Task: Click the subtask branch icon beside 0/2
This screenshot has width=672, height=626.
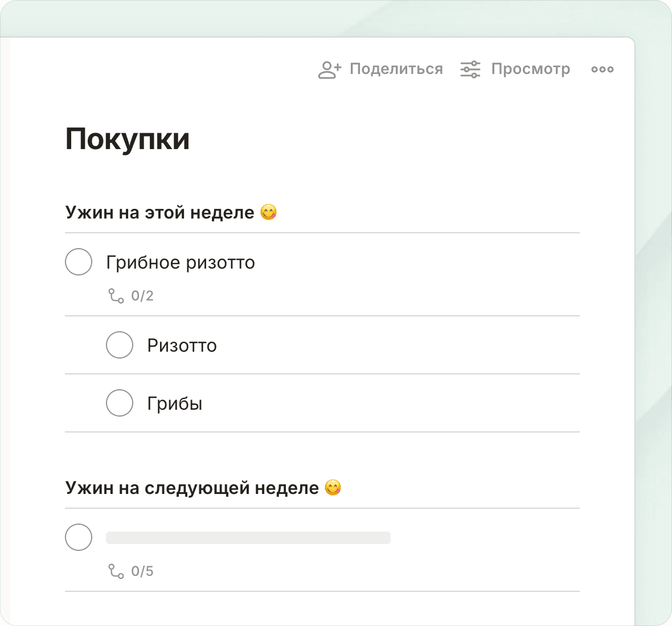Action: (116, 296)
